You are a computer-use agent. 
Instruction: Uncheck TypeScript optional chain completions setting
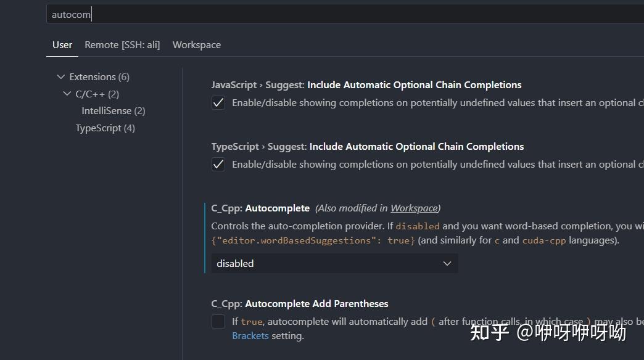[218, 164]
